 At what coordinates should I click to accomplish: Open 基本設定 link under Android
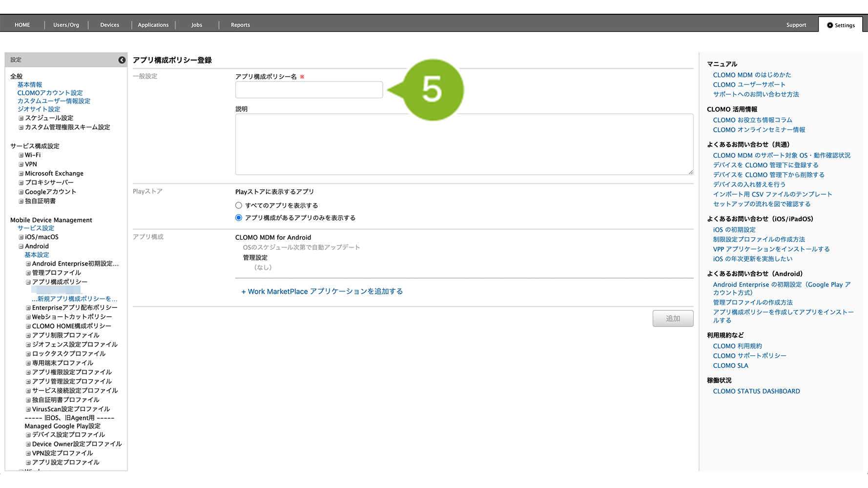pyautogui.click(x=37, y=255)
